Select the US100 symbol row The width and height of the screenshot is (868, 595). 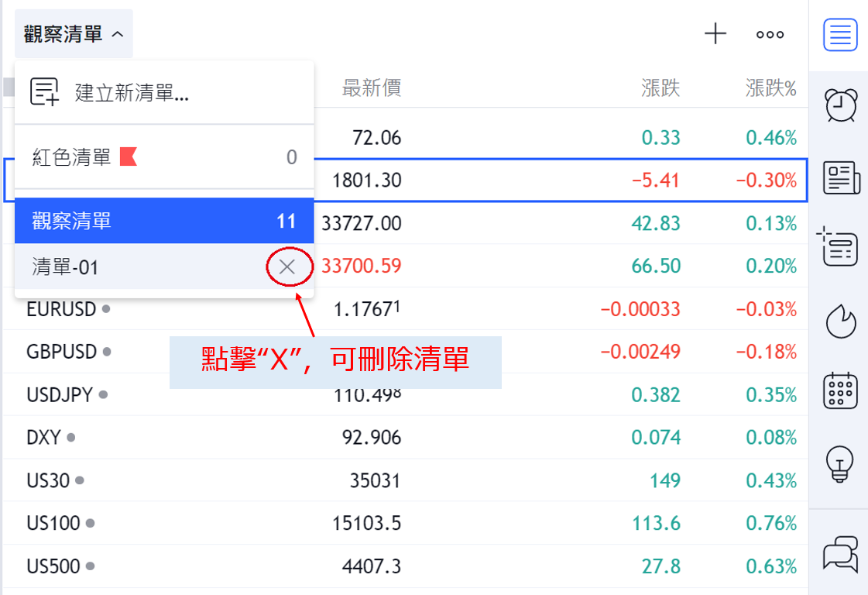[x=405, y=523]
